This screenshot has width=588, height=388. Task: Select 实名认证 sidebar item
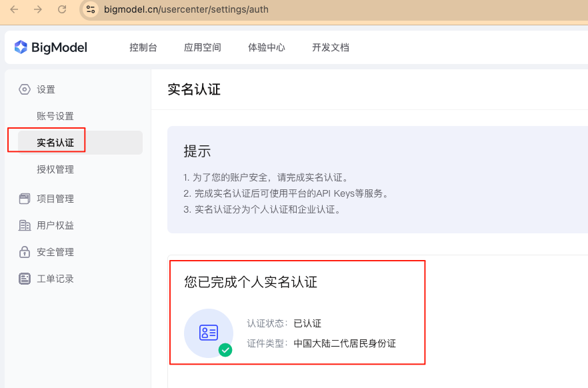[80, 143]
